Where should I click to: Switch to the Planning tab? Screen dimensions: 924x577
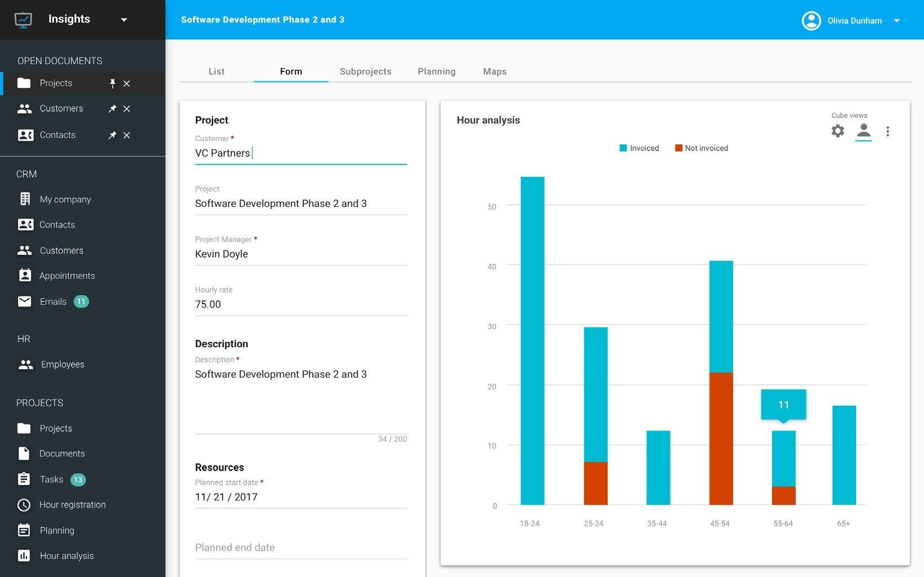coord(436,72)
